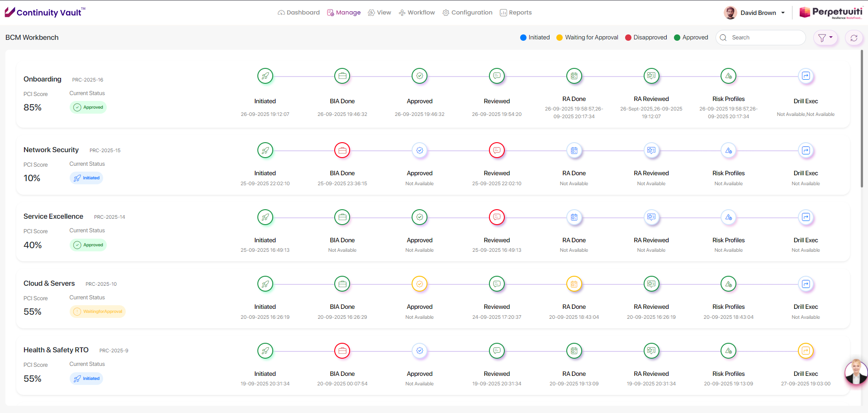Click Network Security red BIA Done icon
The image size is (868, 413).
pyautogui.click(x=342, y=150)
